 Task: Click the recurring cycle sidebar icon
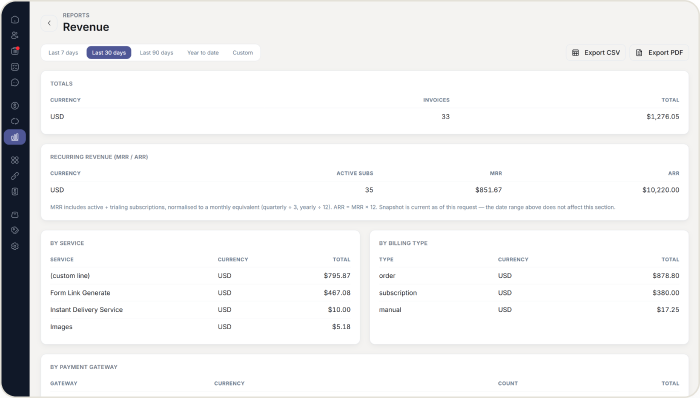pyautogui.click(x=15, y=121)
